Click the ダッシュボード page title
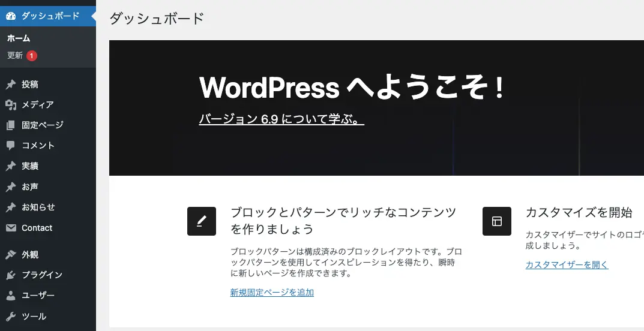This screenshot has height=331, width=644. 157,19
